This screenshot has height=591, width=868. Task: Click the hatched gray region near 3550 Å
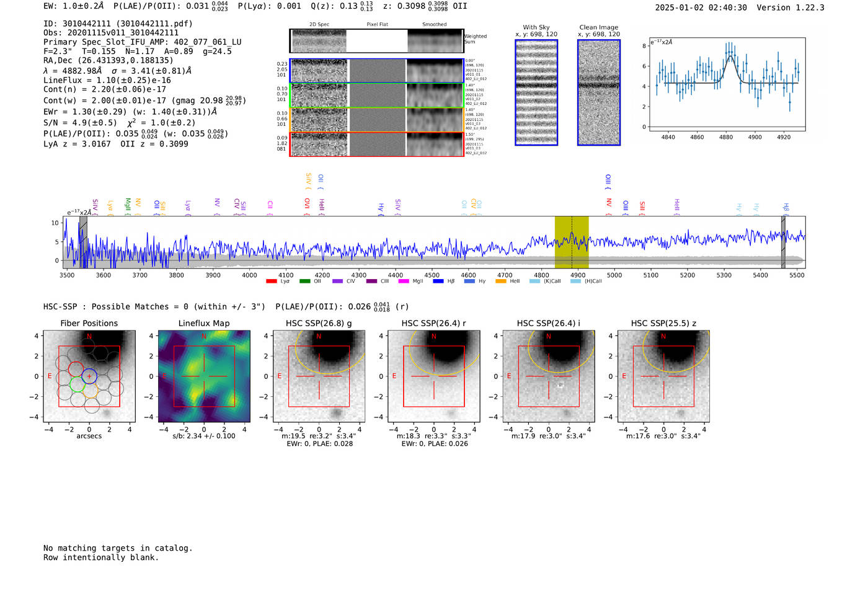83,242
